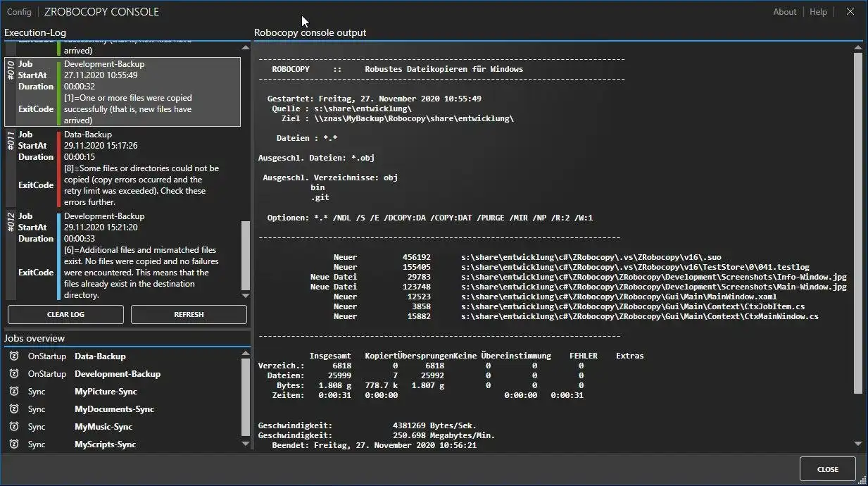Open the Config menu
The width and height of the screenshot is (868, 486).
pyautogui.click(x=19, y=12)
